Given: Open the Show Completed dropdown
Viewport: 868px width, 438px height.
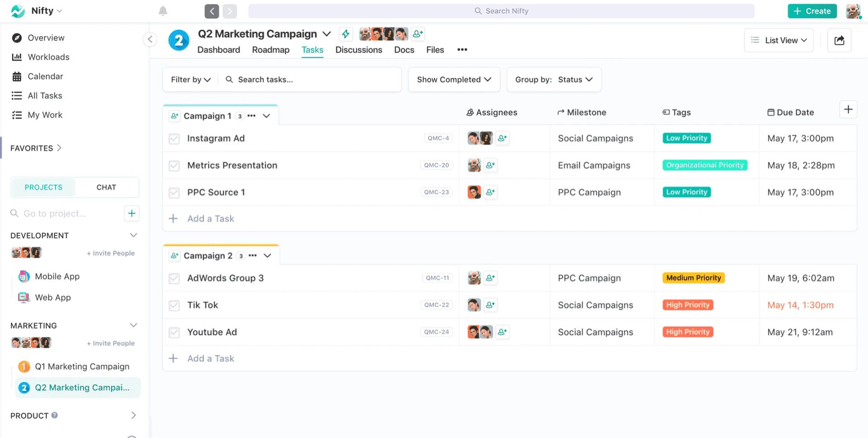Looking at the screenshot, I should [x=453, y=79].
